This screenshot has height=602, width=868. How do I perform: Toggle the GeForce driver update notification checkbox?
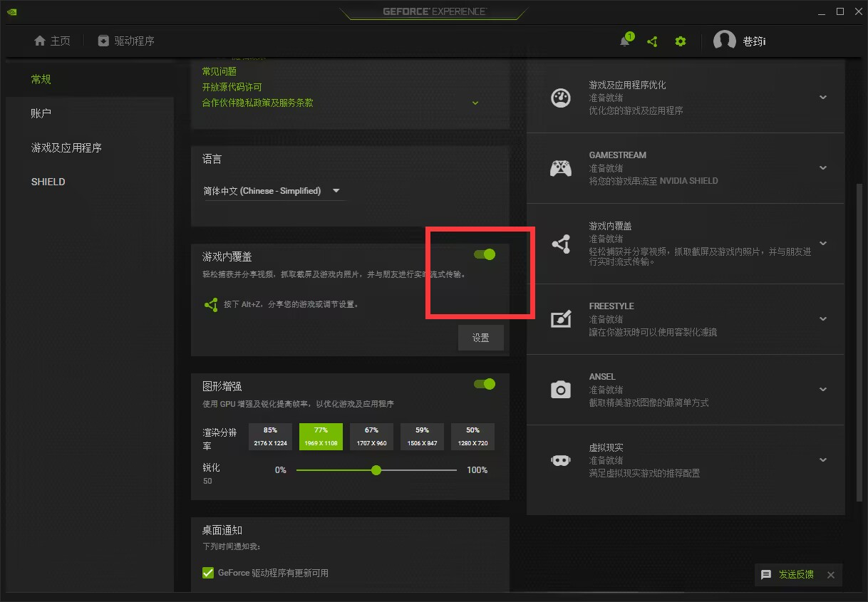point(208,573)
